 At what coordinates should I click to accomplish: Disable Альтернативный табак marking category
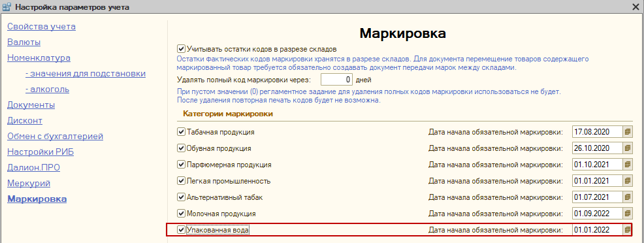click(x=181, y=197)
